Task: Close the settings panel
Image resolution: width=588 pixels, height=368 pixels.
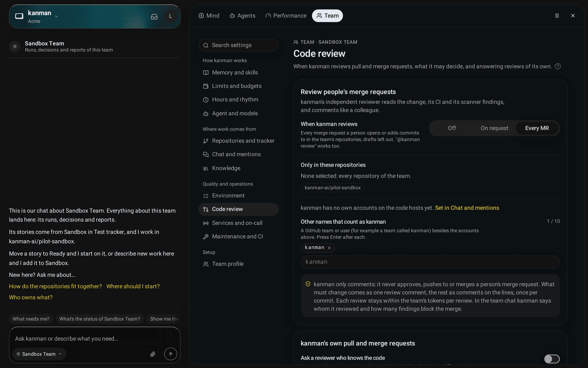Action: [573, 16]
